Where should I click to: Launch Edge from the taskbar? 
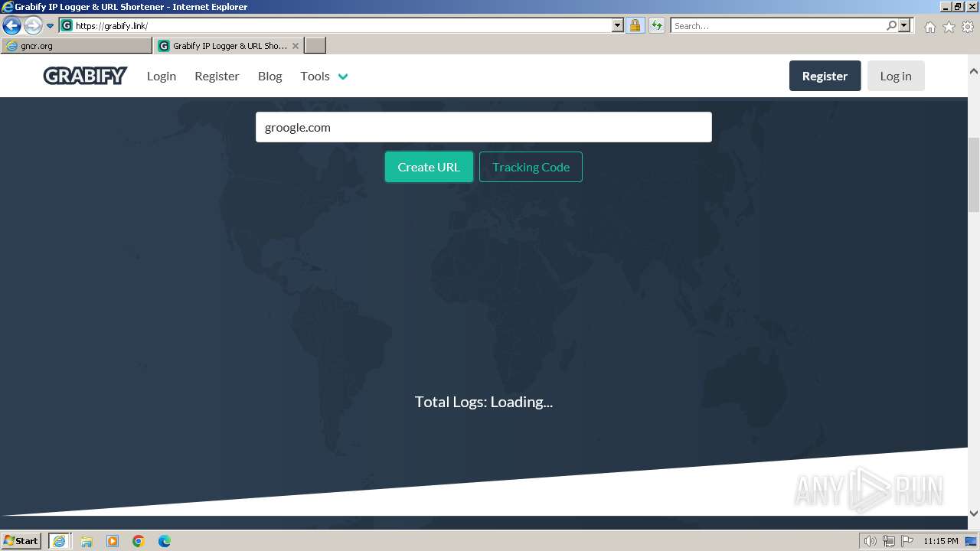click(165, 541)
